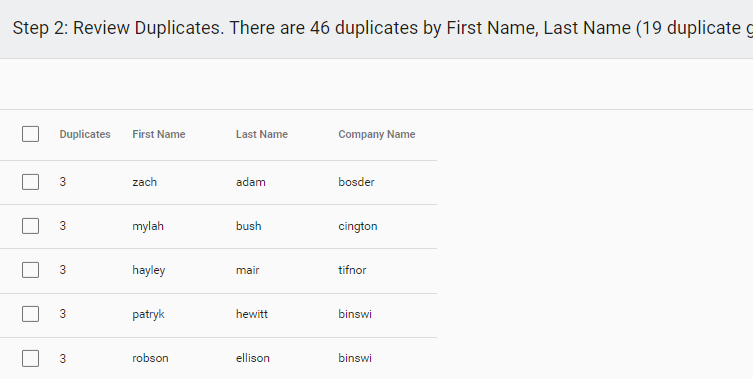Tick the select-all checkbox in table header
The height and width of the screenshot is (379, 753).
[x=30, y=134]
